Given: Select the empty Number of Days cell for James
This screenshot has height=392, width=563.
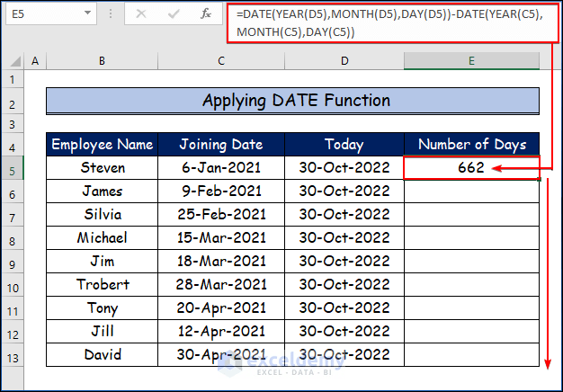Looking at the screenshot, I should 472,191.
